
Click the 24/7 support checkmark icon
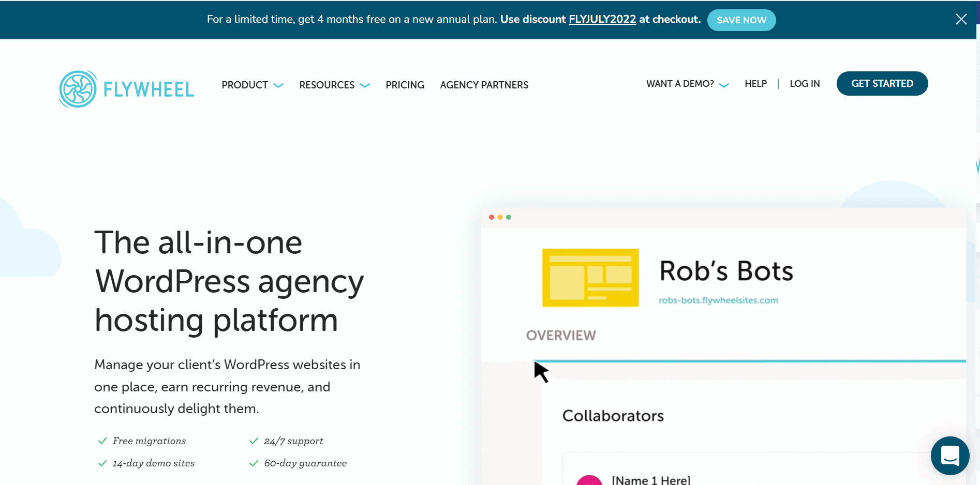point(254,441)
